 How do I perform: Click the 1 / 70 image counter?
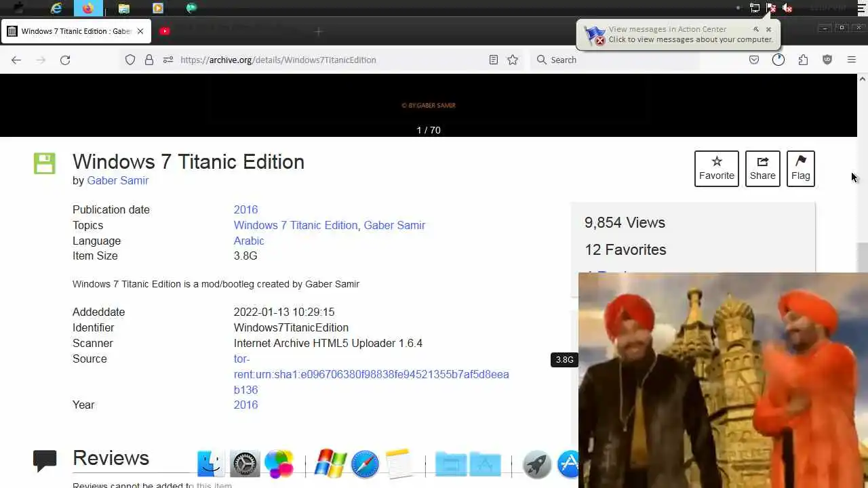(x=429, y=129)
